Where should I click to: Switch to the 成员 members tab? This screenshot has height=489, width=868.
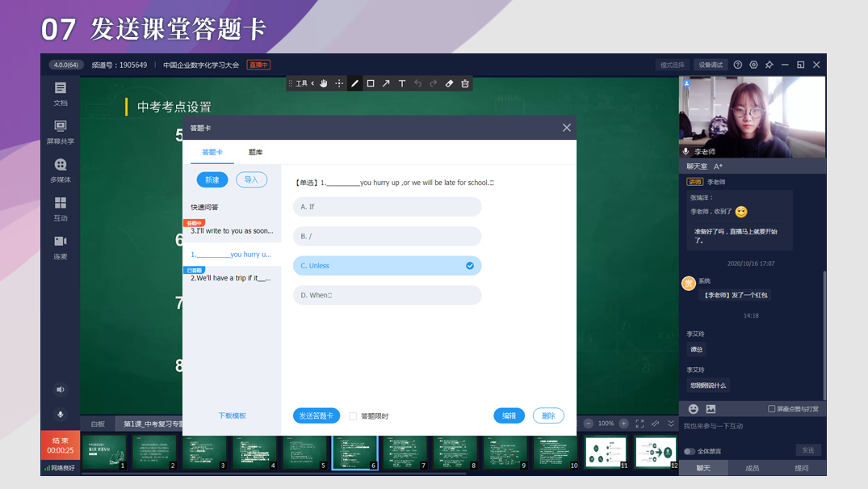(x=752, y=468)
